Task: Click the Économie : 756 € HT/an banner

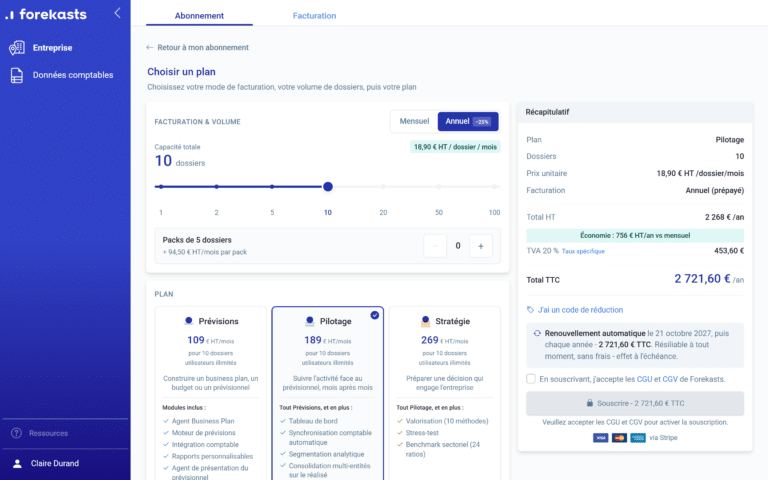Action: click(635, 236)
